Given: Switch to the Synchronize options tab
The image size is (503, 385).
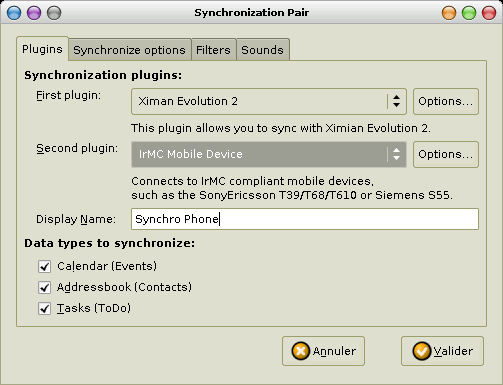Looking at the screenshot, I should [x=129, y=50].
